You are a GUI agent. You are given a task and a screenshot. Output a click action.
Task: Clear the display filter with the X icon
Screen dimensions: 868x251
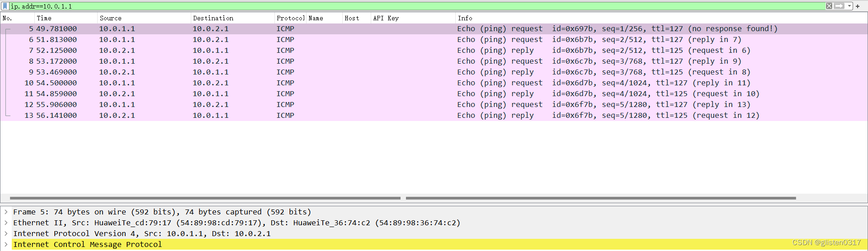(x=829, y=6)
